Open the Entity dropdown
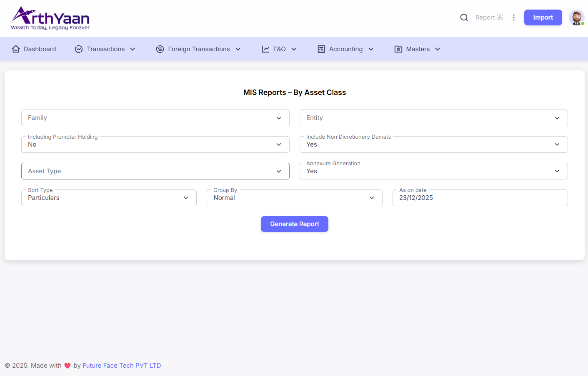The image size is (588, 376). [433, 118]
